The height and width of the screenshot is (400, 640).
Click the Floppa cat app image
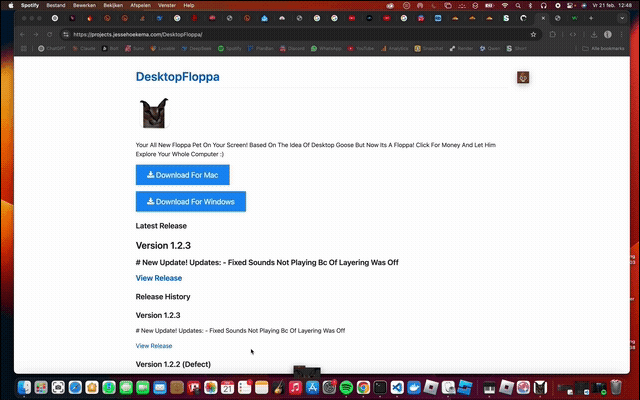154,113
